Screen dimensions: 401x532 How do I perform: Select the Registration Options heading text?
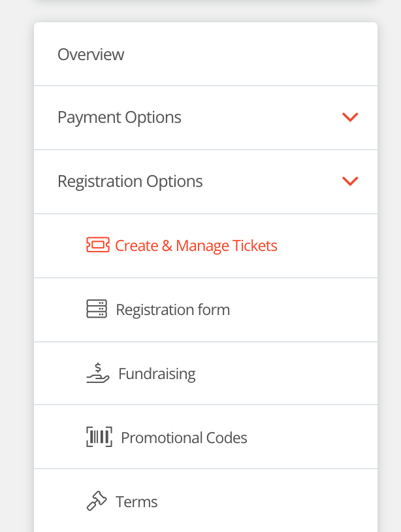click(x=130, y=181)
